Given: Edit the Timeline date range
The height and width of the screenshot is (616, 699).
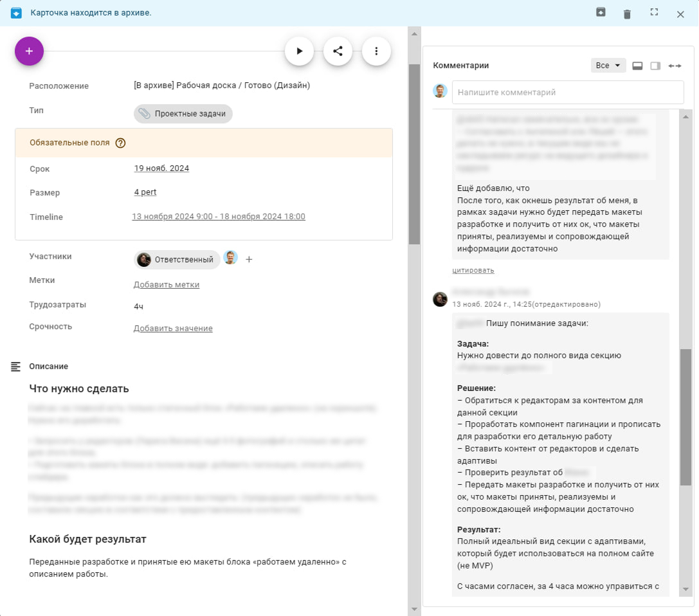Looking at the screenshot, I should click(219, 217).
